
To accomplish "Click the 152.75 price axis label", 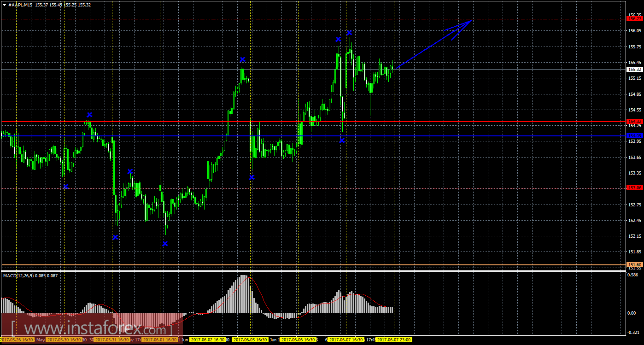I will (635, 205).
